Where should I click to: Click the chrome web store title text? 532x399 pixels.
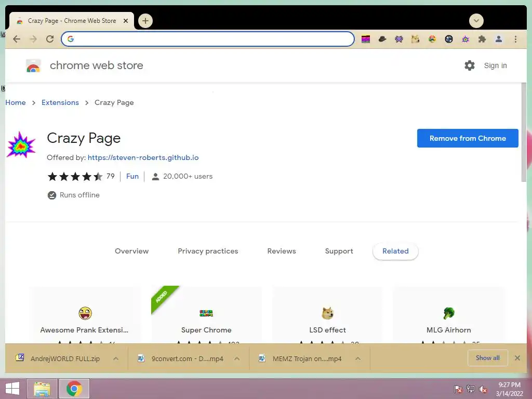(96, 65)
